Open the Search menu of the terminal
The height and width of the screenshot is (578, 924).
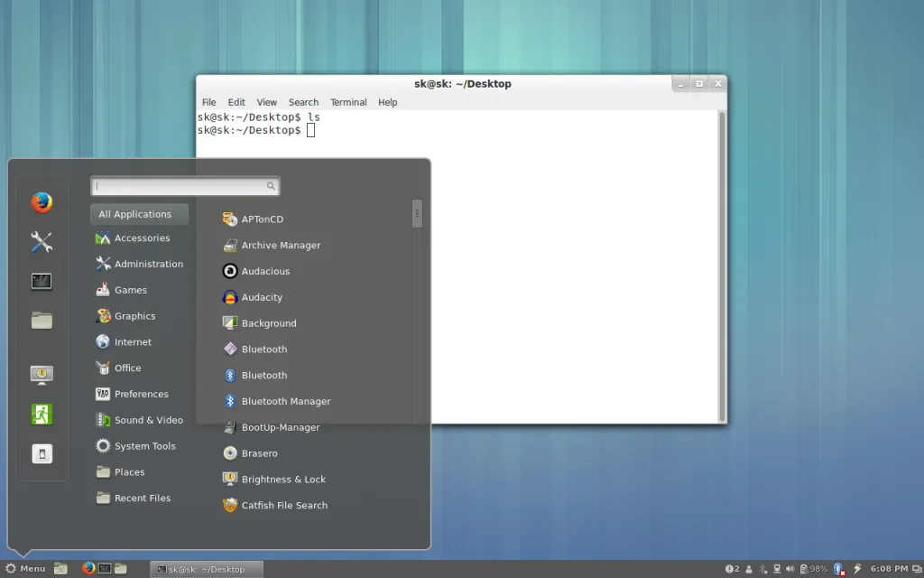click(x=303, y=102)
